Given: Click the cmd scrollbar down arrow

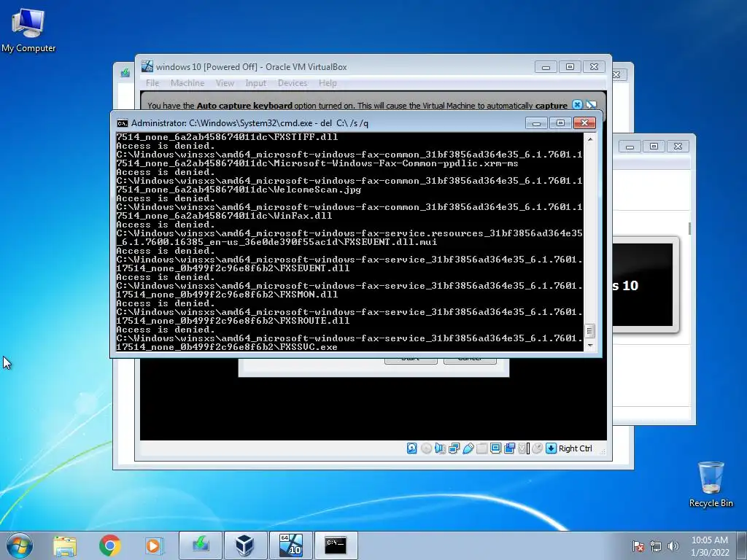Looking at the screenshot, I should tap(590, 346).
